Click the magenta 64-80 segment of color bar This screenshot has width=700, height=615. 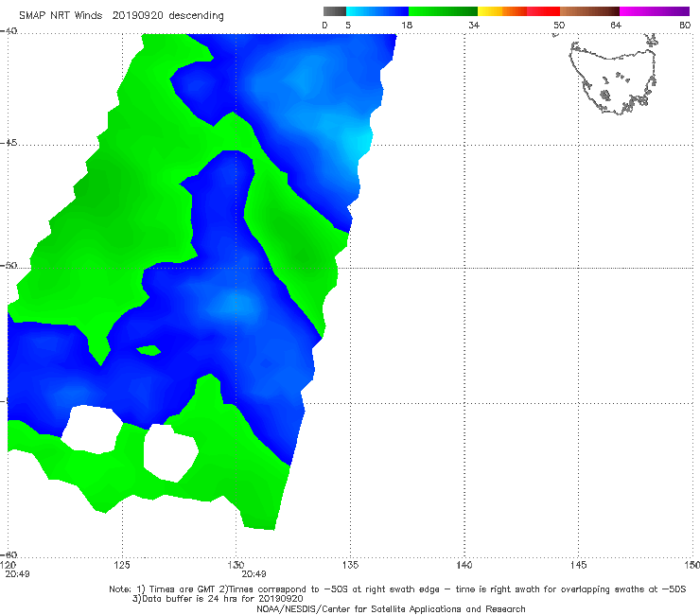click(655, 11)
